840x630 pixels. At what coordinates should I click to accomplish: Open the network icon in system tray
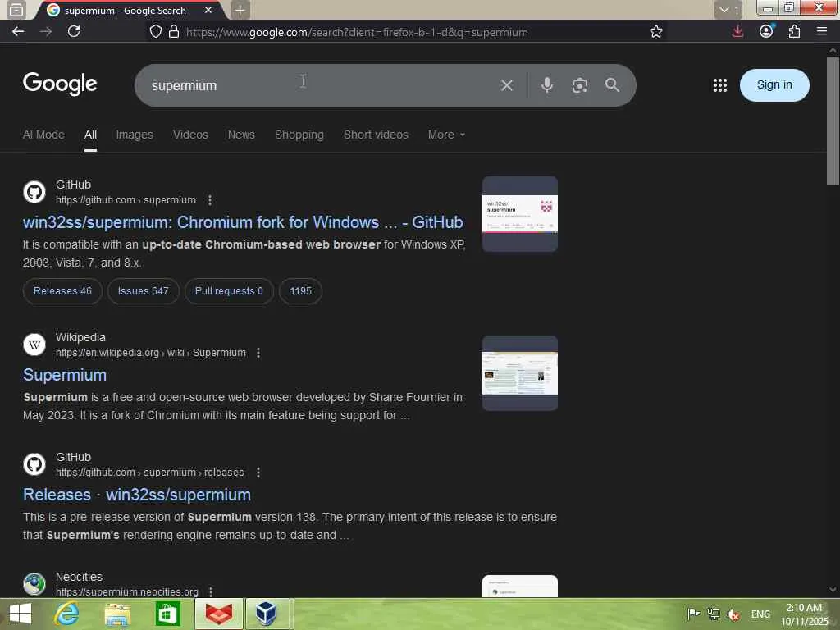click(x=713, y=614)
